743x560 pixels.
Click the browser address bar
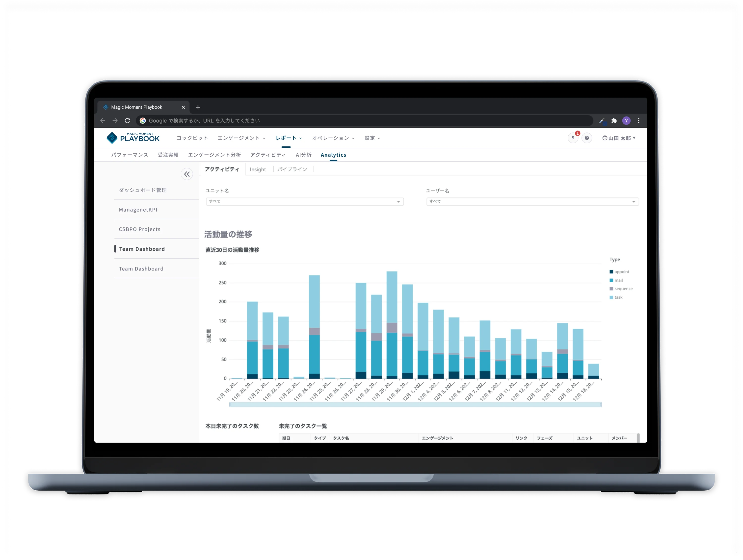[364, 121]
